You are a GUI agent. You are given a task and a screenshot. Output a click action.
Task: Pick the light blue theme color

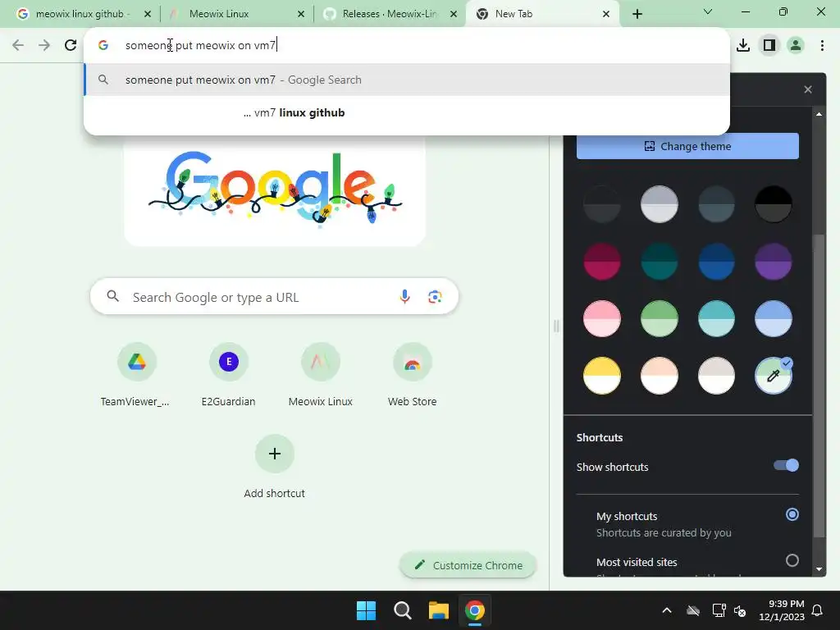point(773,319)
